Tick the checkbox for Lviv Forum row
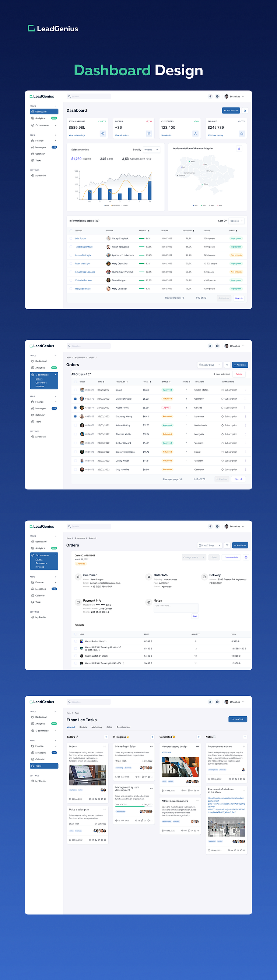This screenshot has height=980, width=277. click(71, 239)
